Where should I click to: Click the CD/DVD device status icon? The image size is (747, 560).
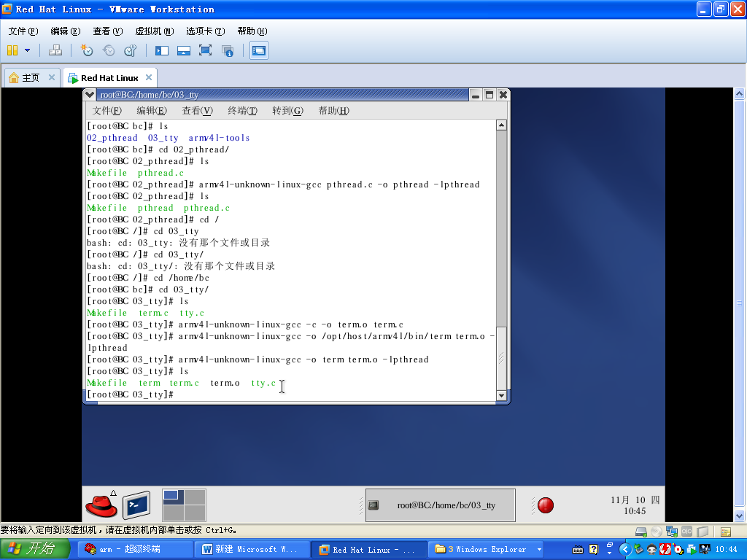[x=657, y=532]
